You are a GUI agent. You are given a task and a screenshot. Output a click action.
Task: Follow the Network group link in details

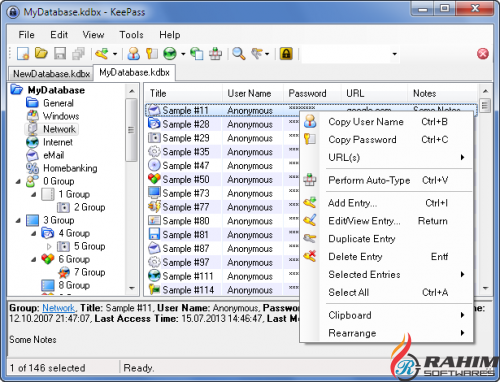(59, 308)
